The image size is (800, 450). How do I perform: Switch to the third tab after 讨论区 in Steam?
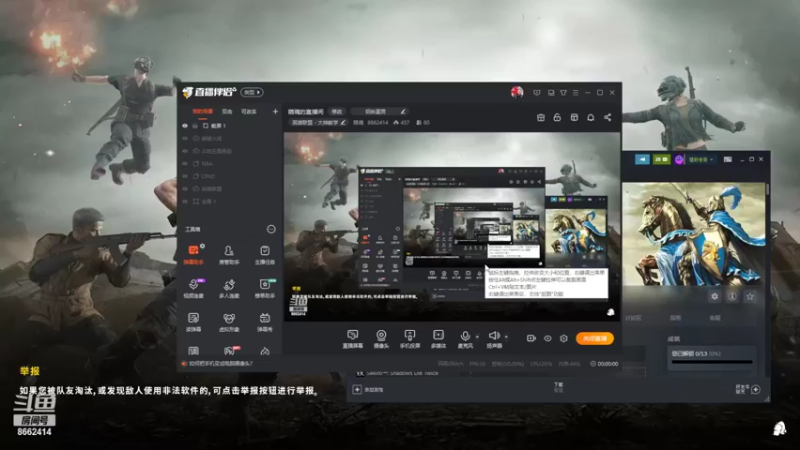pyautogui.click(x=715, y=318)
